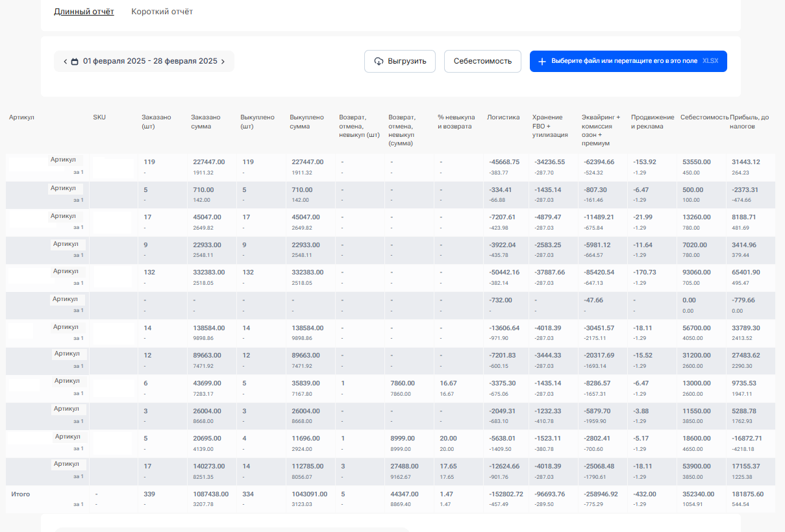Viewport: 785px width, 532px height.
Task: Click the loss value -16872.71
Action: tap(746, 439)
